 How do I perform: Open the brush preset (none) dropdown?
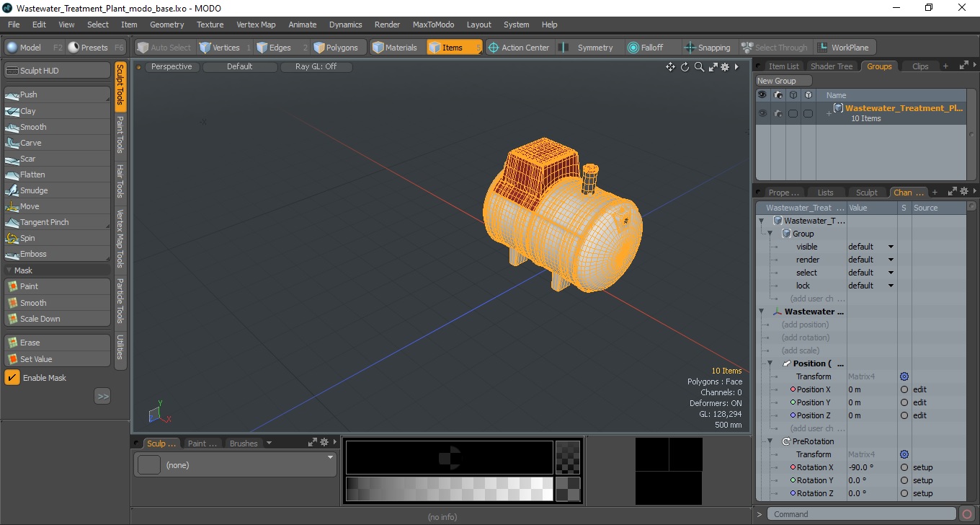click(236, 465)
